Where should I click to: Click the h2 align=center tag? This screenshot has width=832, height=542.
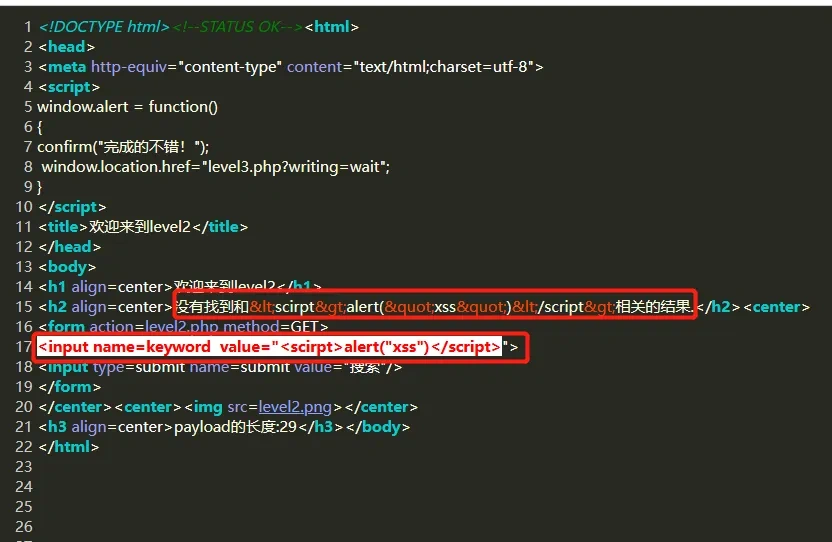point(106,307)
